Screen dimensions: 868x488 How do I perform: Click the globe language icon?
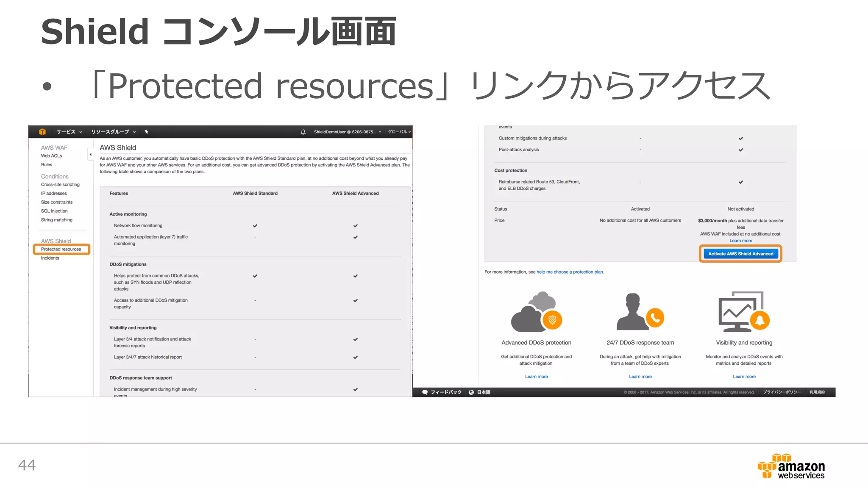[x=471, y=392]
